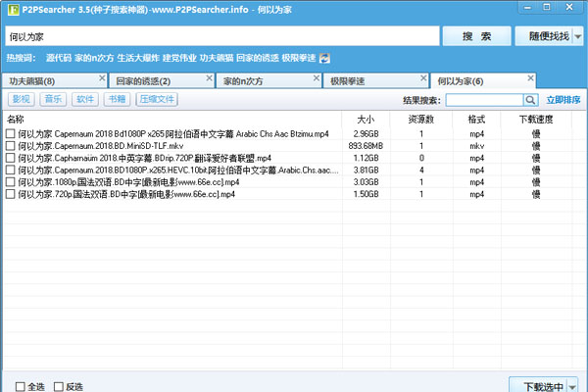Open the 下载选中 dropdown arrow

click(572, 386)
